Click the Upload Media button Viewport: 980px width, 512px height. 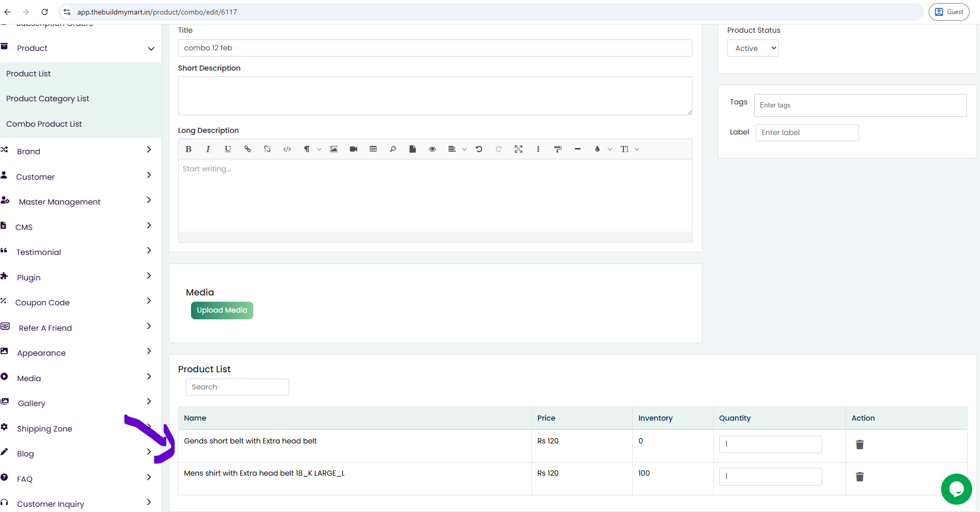coord(222,311)
